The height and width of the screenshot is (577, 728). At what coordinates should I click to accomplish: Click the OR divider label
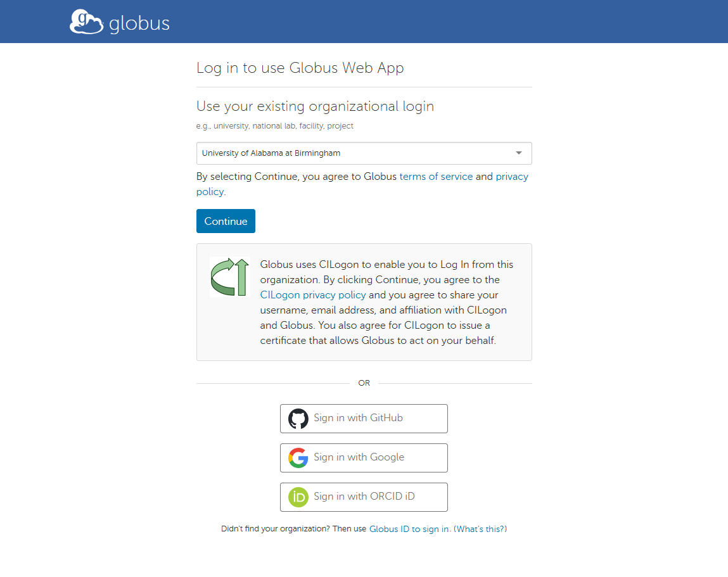pyautogui.click(x=364, y=383)
